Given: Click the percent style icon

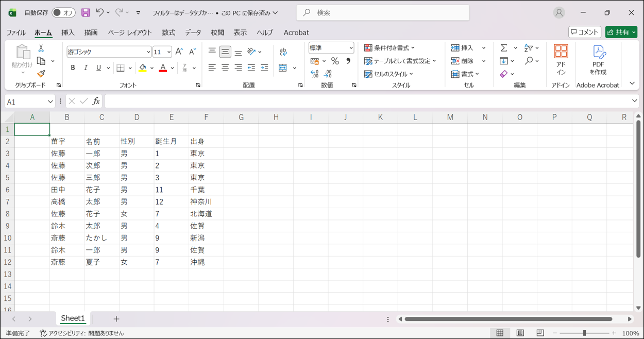Looking at the screenshot, I should [335, 61].
